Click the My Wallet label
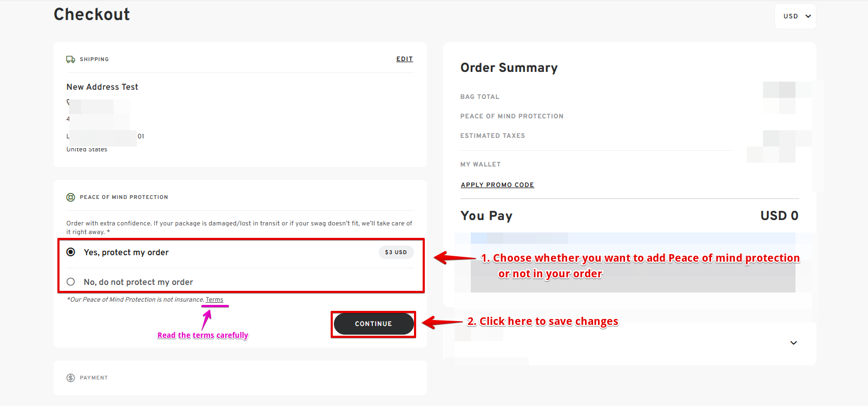 (x=481, y=164)
